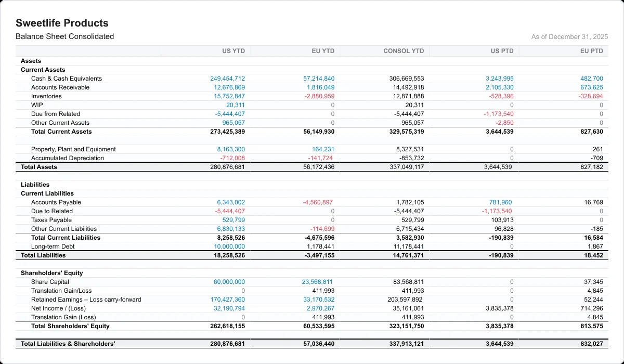The height and width of the screenshot is (364, 624).
Task: Select the Total Assets row label
Action: [x=39, y=167]
